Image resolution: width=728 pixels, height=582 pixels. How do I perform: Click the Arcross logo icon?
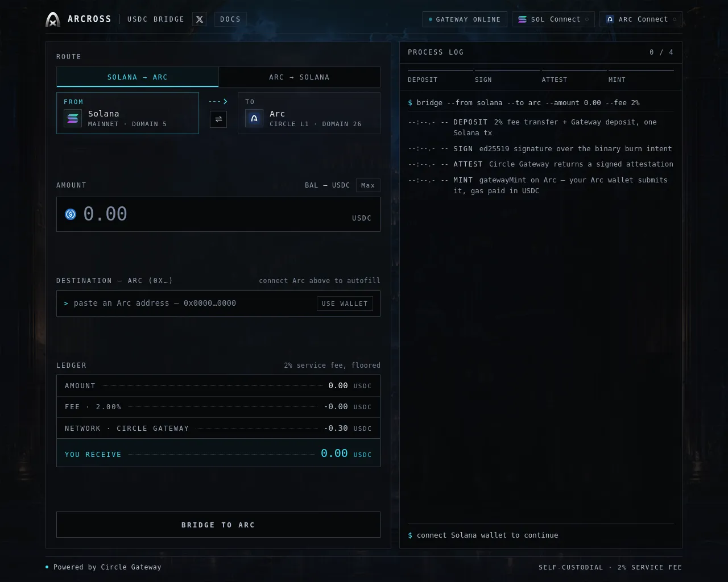(53, 19)
